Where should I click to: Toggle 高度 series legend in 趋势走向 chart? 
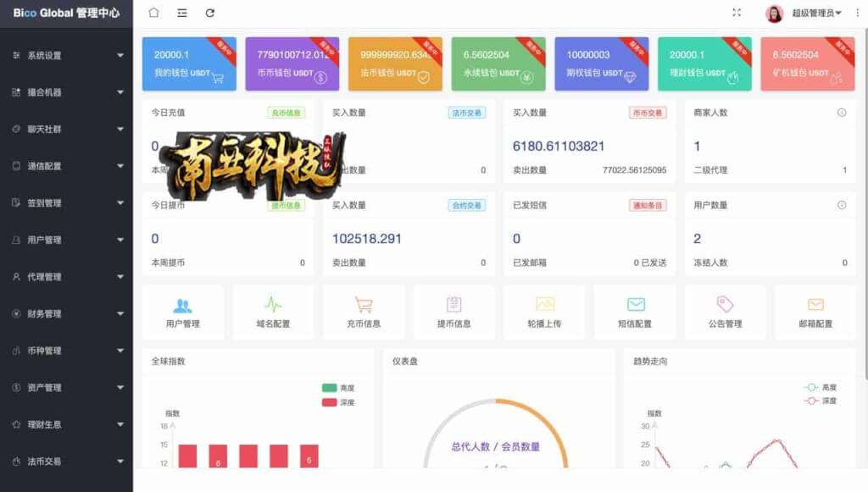pyautogui.click(x=821, y=388)
